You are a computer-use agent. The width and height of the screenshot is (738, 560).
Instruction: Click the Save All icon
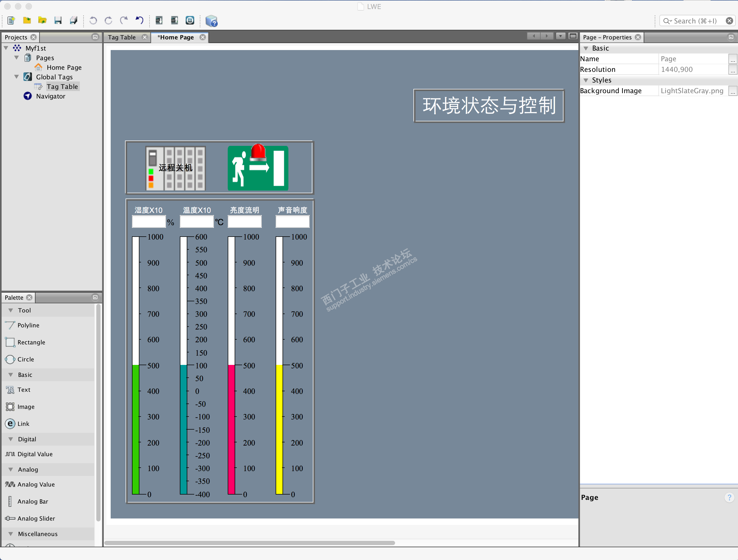coord(74,21)
